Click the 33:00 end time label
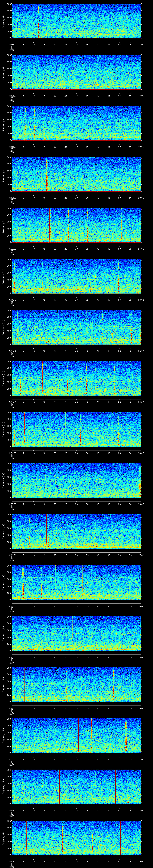The height and width of the screenshot is (868, 153). [141, 861]
